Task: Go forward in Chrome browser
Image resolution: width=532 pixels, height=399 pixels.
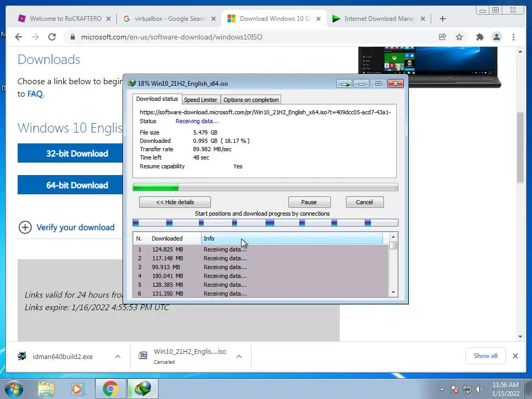Action: (x=35, y=37)
